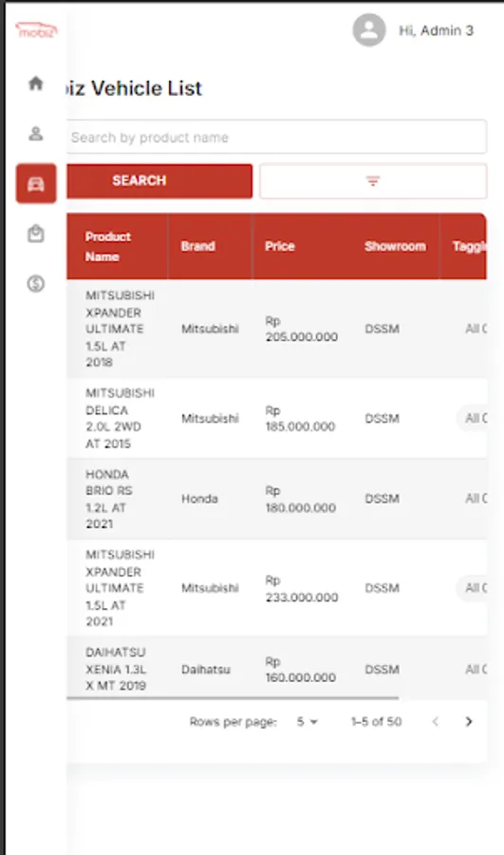Click the Hi, Admin 3 greeting
Viewport: 504px width, 855px height.
tap(436, 30)
